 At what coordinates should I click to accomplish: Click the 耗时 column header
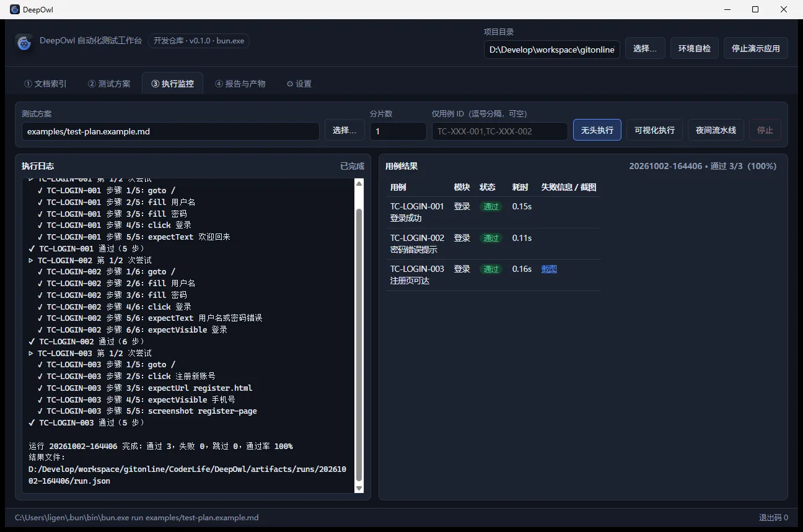pyautogui.click(x=520, y=187)
